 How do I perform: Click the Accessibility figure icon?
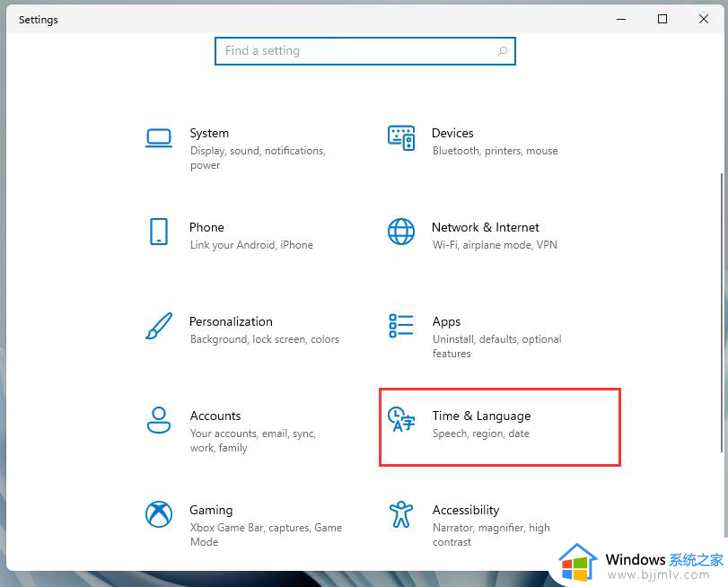tap(401, 514)
